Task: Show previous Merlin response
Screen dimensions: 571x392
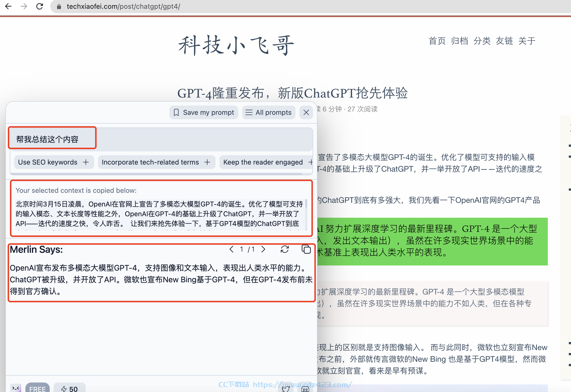Action: click(x=231, y=249)
